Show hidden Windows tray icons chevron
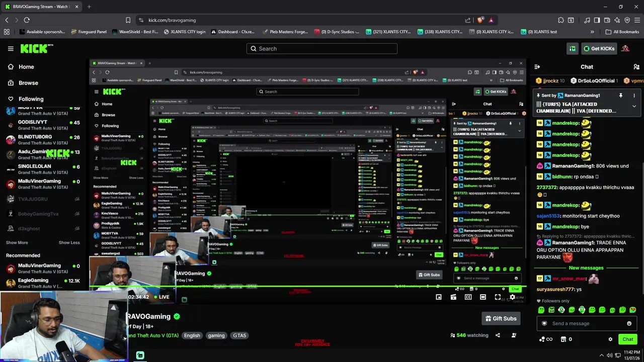This screenshot has width=644, height=362. click(602, 355)
